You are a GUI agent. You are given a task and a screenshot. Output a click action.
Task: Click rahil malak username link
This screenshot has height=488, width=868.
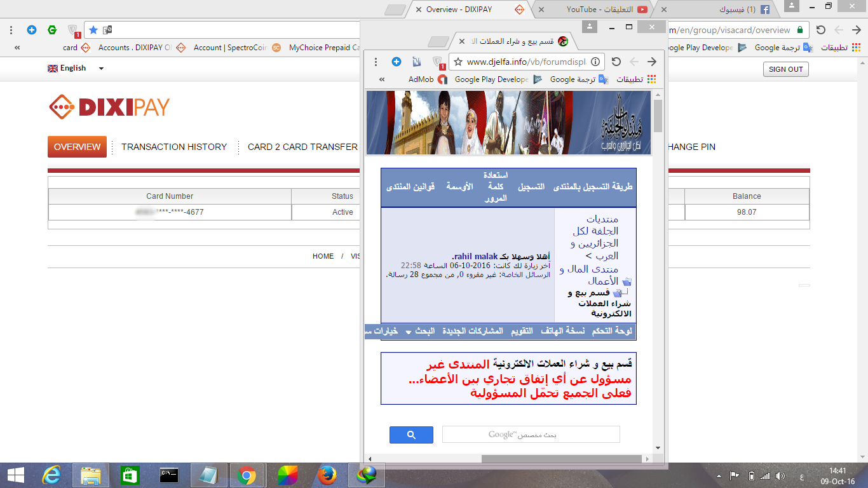coord(476,256)
